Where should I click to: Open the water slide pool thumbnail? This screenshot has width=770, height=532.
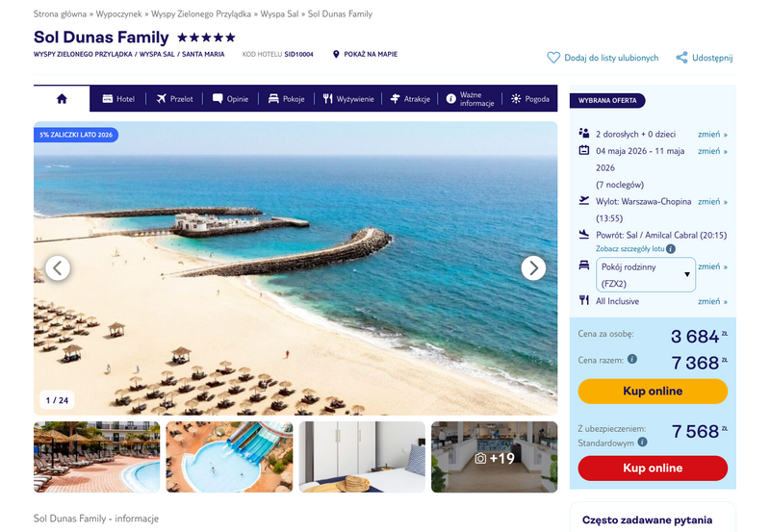click(229, 457)
